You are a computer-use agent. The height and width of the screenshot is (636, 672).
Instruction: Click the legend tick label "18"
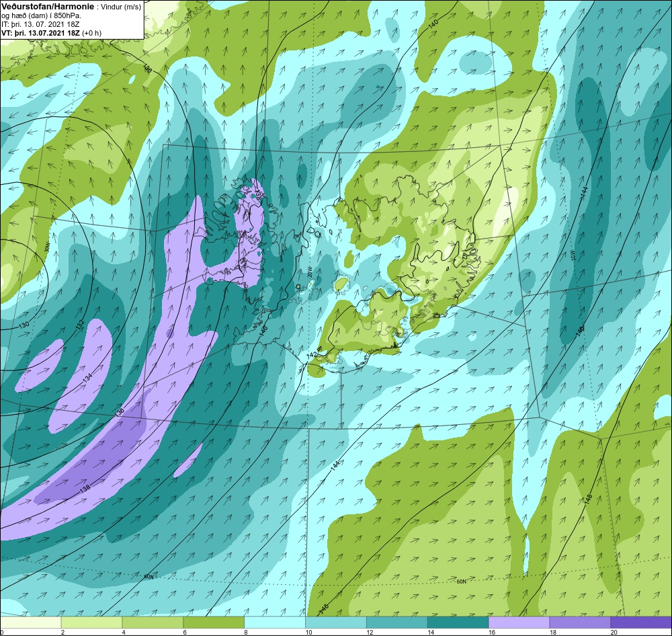[x=552, y=632]
